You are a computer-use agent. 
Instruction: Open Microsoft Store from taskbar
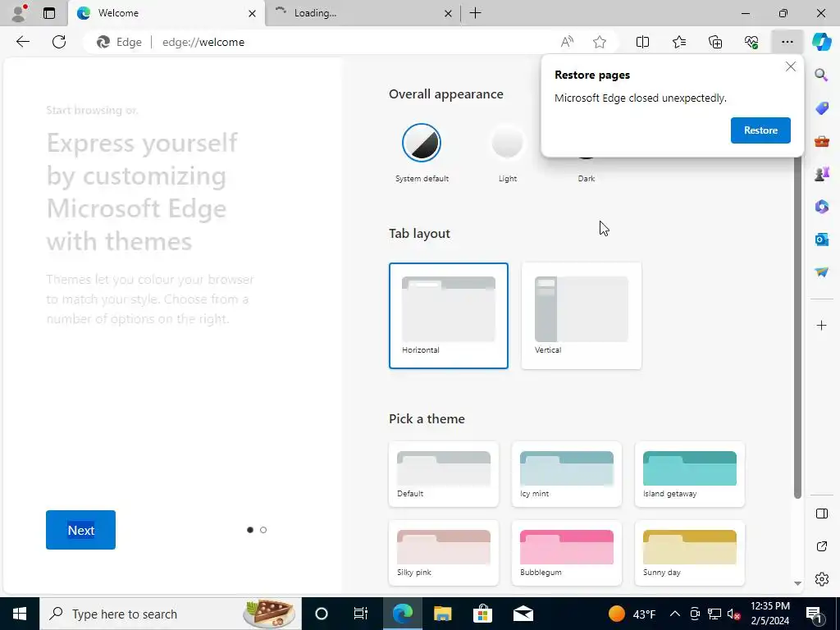point(482,614)
